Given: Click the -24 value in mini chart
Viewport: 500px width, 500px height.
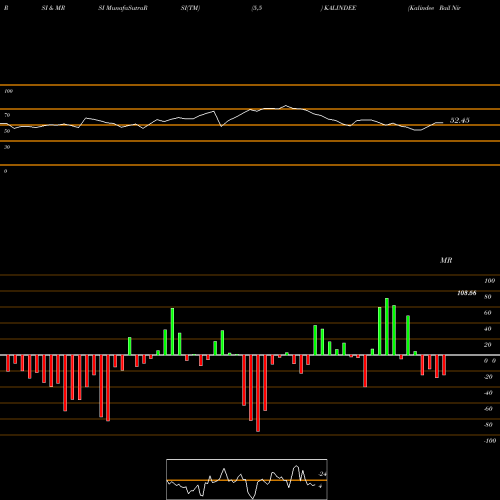Looking at the screenshot, I should (x=322, y=474).
